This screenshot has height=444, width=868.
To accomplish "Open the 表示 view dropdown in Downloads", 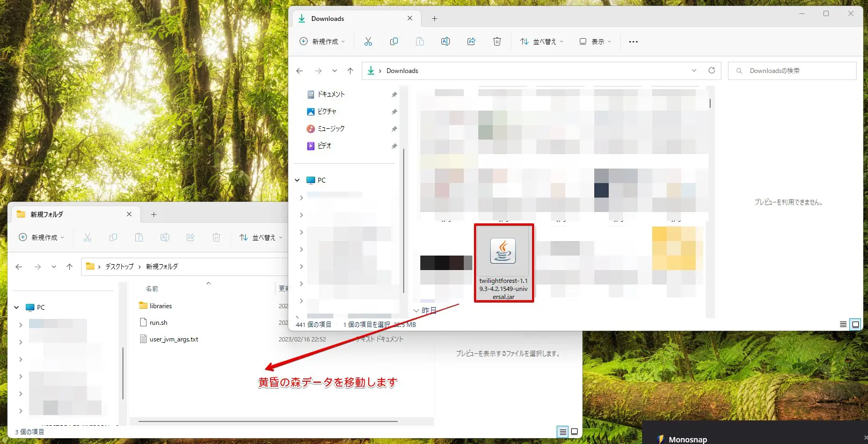I will tap(595, 41).
